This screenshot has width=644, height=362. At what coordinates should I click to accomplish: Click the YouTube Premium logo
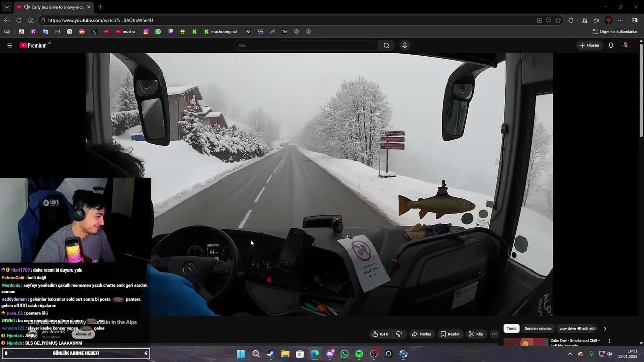coord(33,45)
